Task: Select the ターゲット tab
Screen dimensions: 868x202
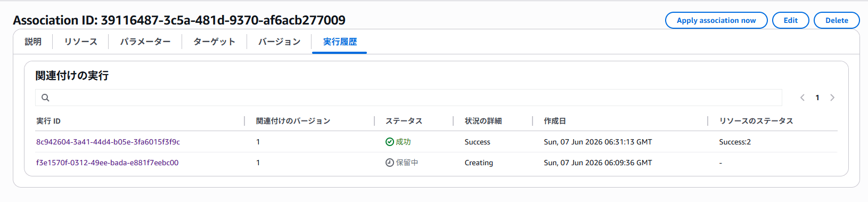Action: coord(214,42)
